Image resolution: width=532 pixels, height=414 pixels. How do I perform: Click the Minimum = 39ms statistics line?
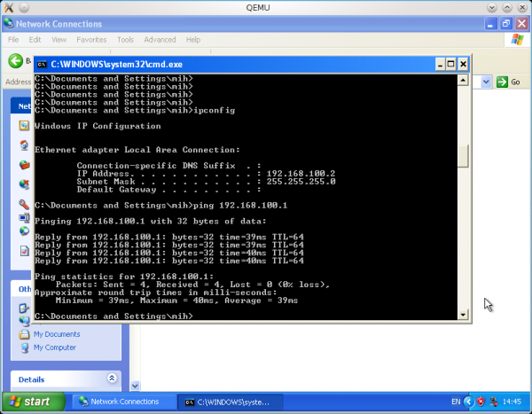pyautogui.click(x=176, y=301)
